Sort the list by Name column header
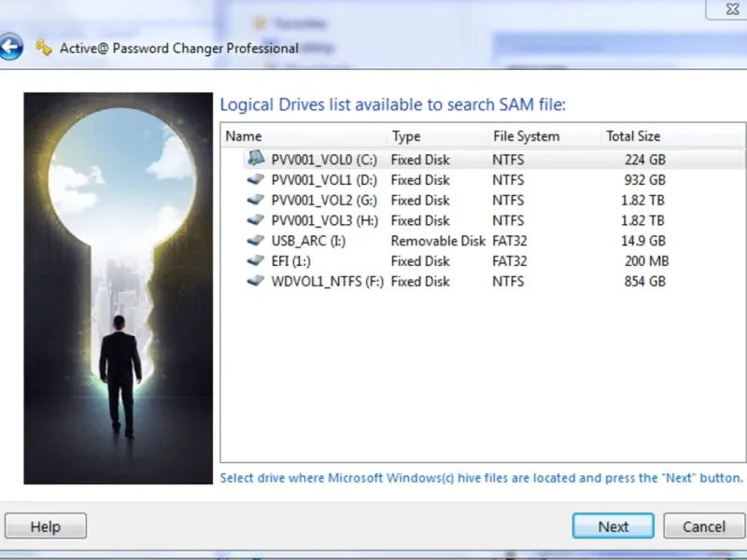The height and width of the screenshot is (560, 747). (304, 136)
